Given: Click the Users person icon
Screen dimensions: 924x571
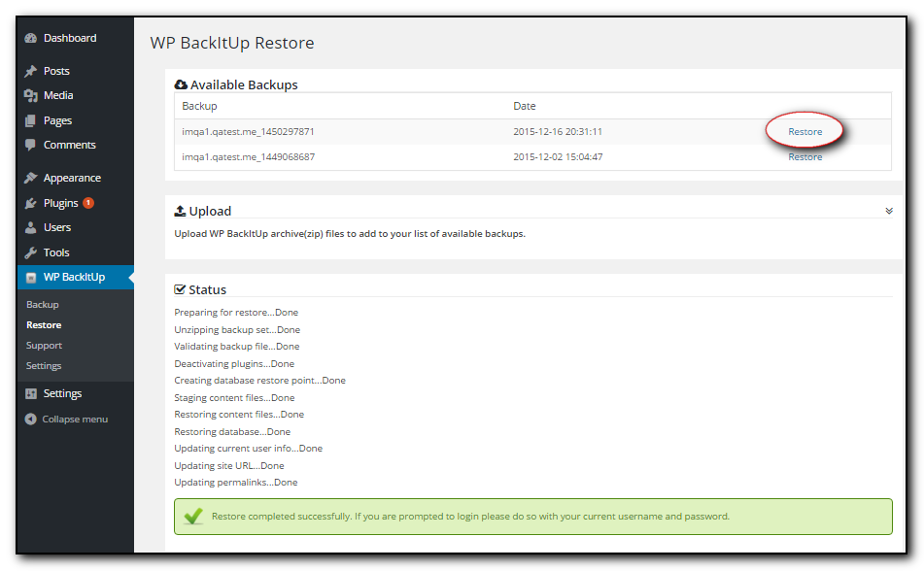Looking at the screenshot, I should click(x=31, y=227).
